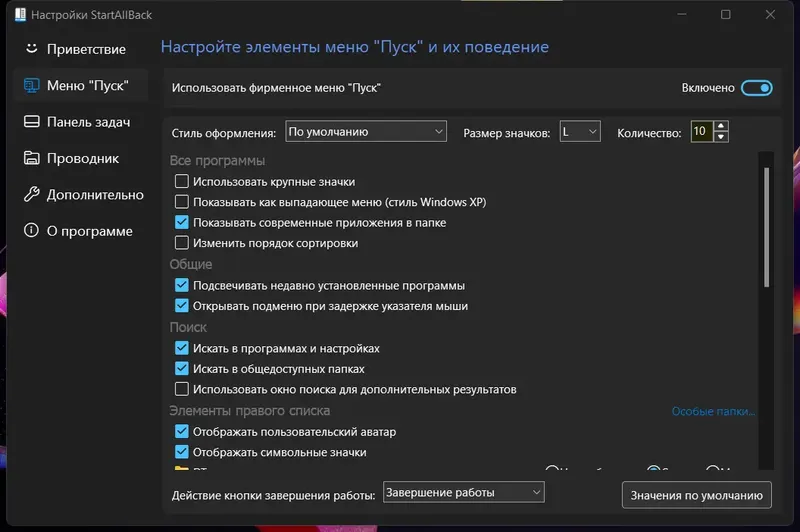Uncheck Подсвечивать недавно установленные программы

[182, 285]
